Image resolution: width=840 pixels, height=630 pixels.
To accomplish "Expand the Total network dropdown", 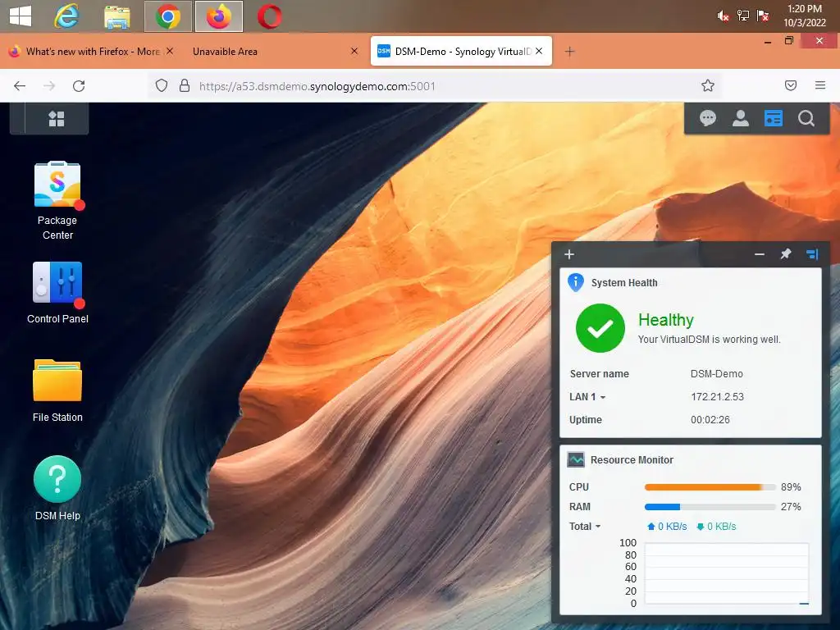I will [x=584, y=527].
